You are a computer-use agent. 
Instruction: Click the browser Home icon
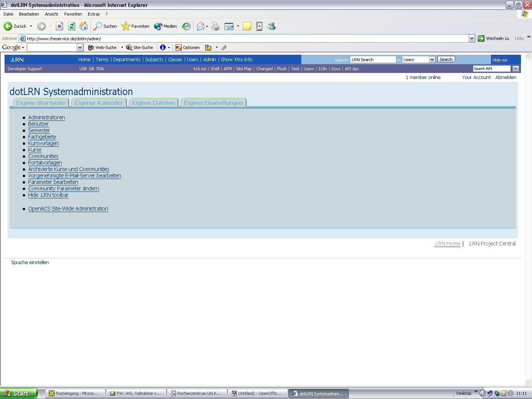83,26
